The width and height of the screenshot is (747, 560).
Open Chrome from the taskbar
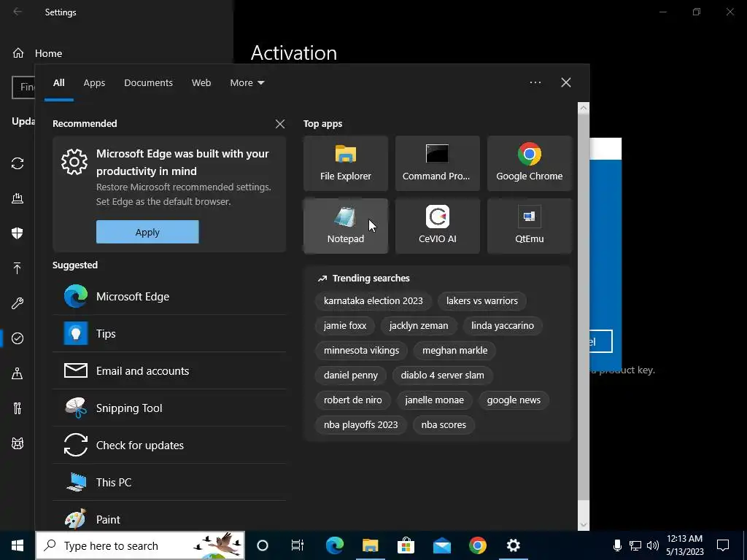477,545
